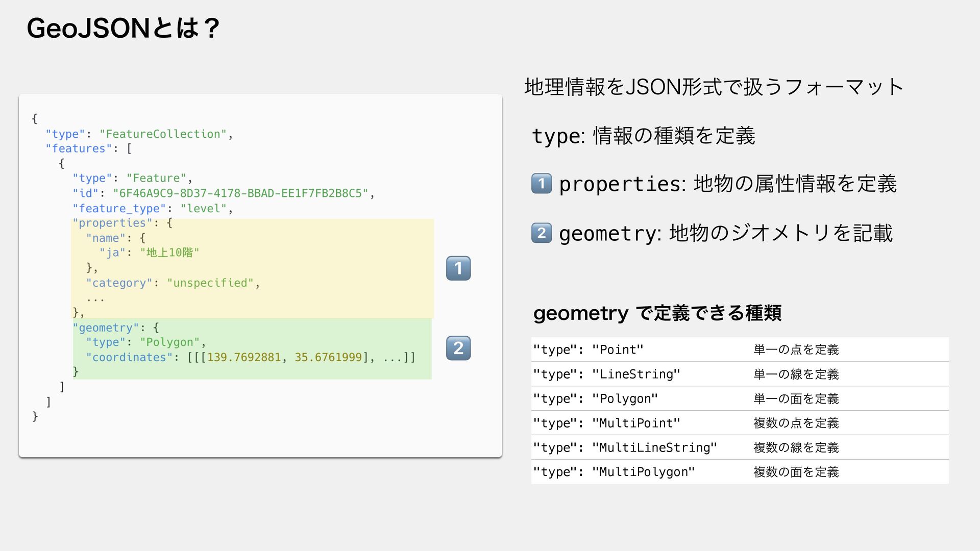Click the description '複数の点を定義'
Screen dimensions: 980x551
(796, 423)
